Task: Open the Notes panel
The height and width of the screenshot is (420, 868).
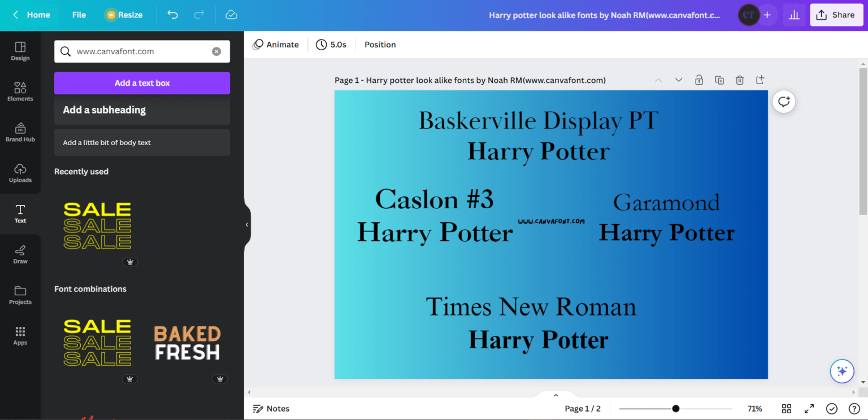Action: 271,409
